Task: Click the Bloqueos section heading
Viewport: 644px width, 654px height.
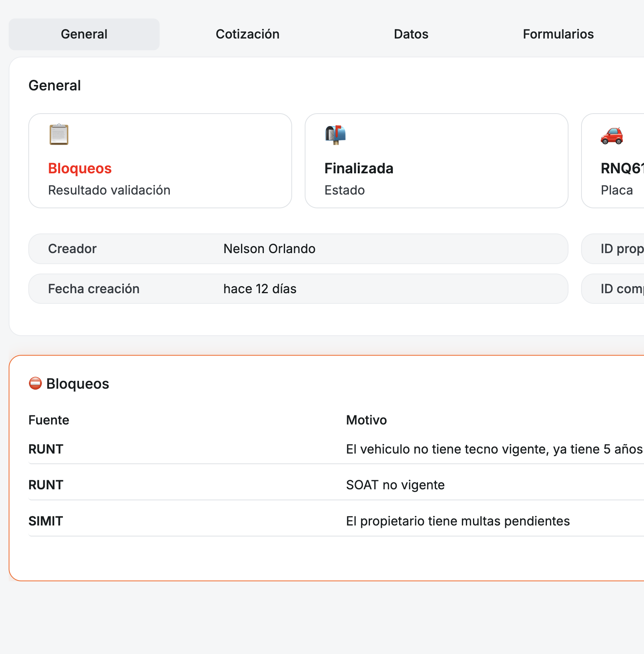Action: (77, 384)
